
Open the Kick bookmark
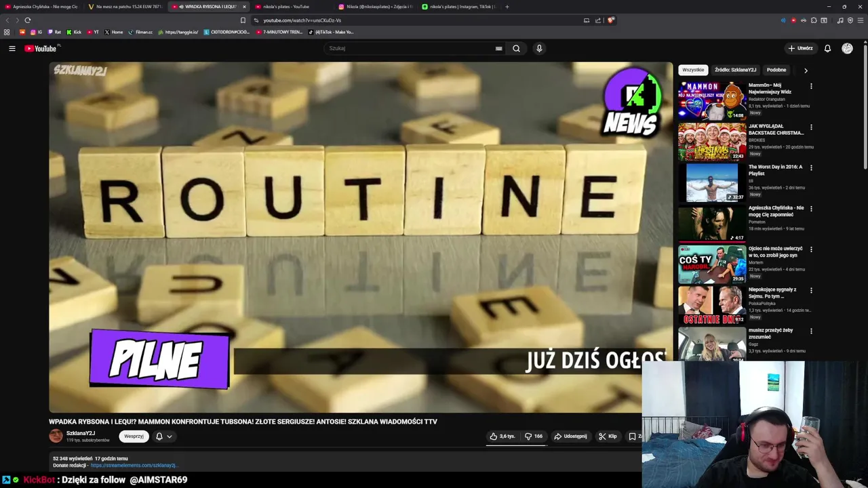(74, 32)
